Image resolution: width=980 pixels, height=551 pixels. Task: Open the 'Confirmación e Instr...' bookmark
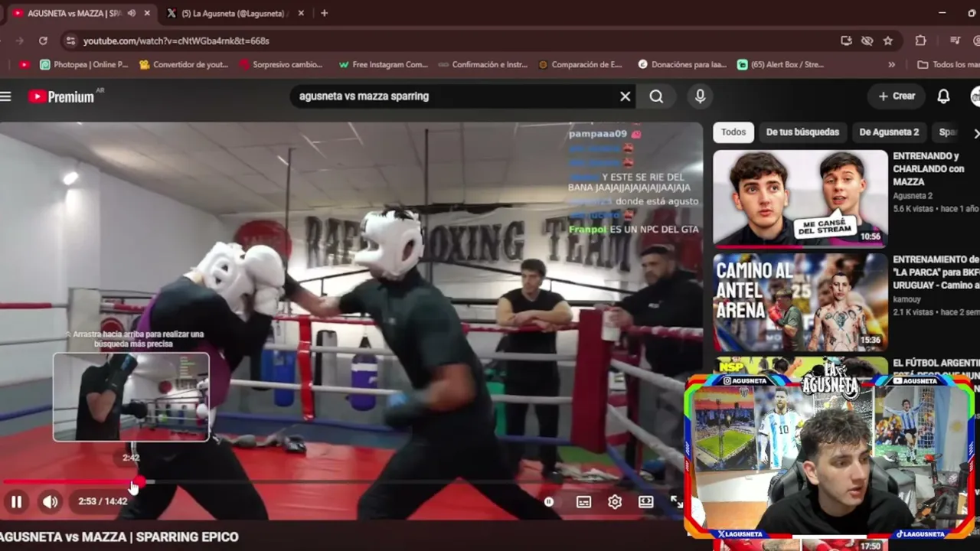click(483, 65)
